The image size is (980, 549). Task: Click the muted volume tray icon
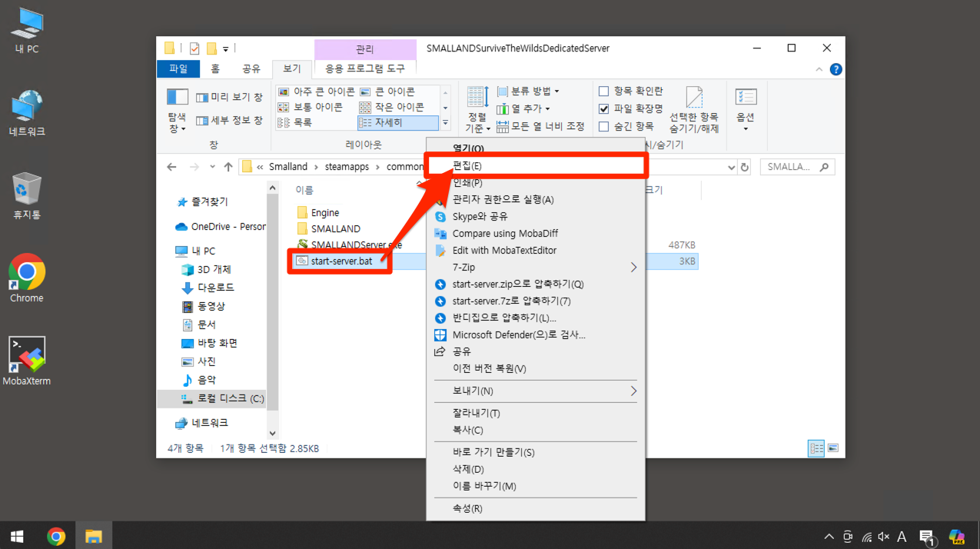(884, 536)
